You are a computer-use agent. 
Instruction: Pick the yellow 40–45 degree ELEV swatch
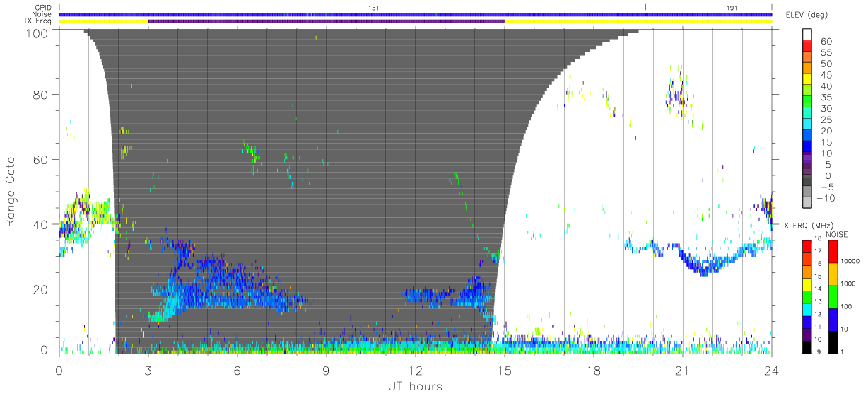(808, 80)
